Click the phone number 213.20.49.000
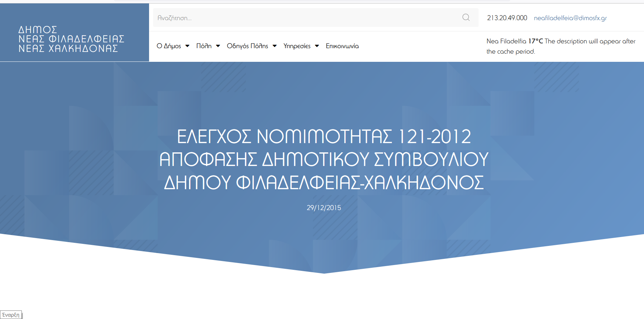 (507, 18)
